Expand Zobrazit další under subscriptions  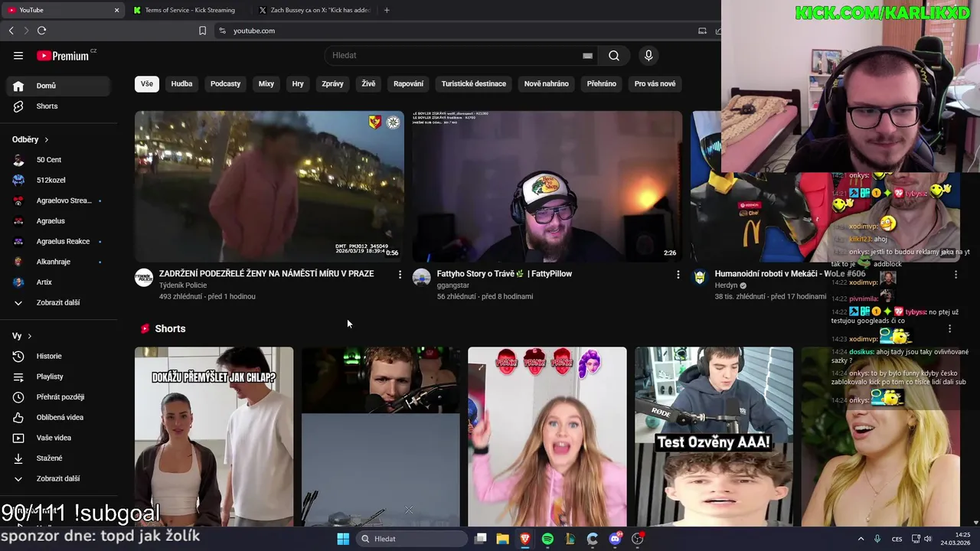pyautogui.click(x=59, y=302)
